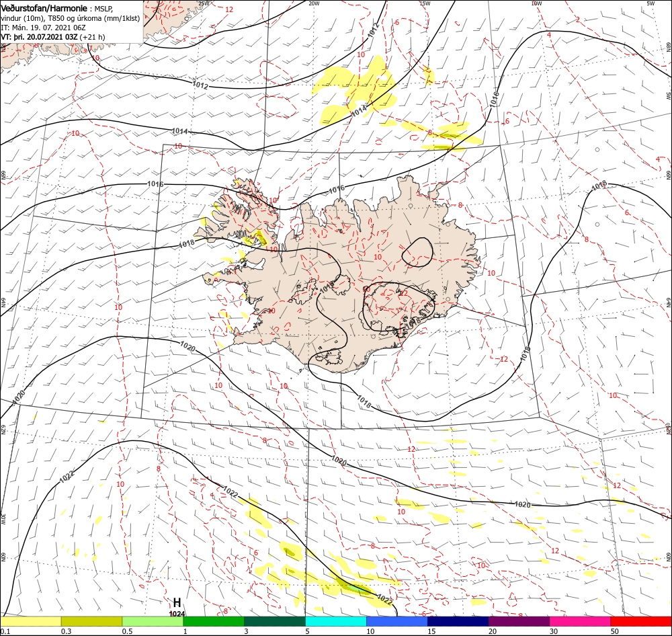Pick the dark teal 3 mm legend color
This screenshot has height=636, width=672.
click(x=275, y=621)
